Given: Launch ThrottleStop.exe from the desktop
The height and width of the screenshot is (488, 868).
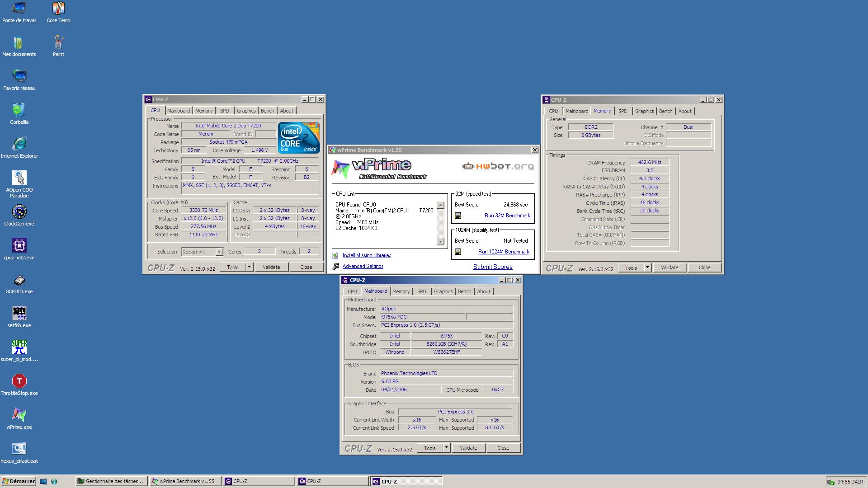Looking at the screenshot, I should coord(19,385).
